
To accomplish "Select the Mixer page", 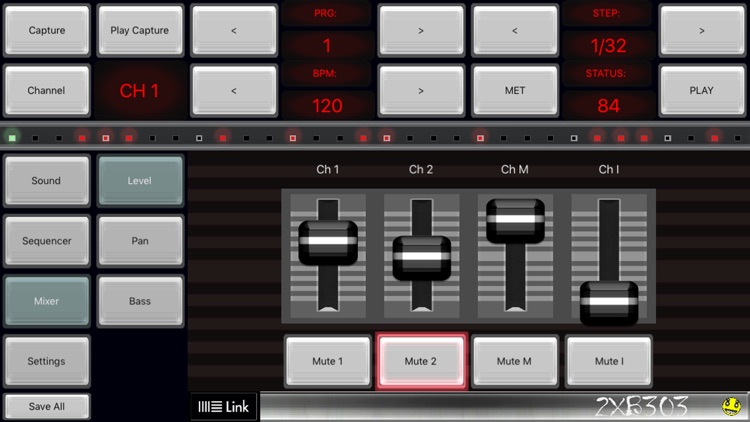I will pyautogui.click(x=46, y=301).
